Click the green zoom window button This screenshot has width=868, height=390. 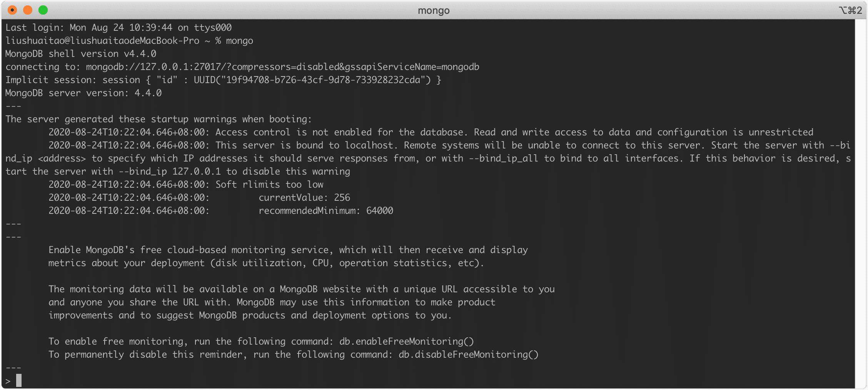pos(43,10)
